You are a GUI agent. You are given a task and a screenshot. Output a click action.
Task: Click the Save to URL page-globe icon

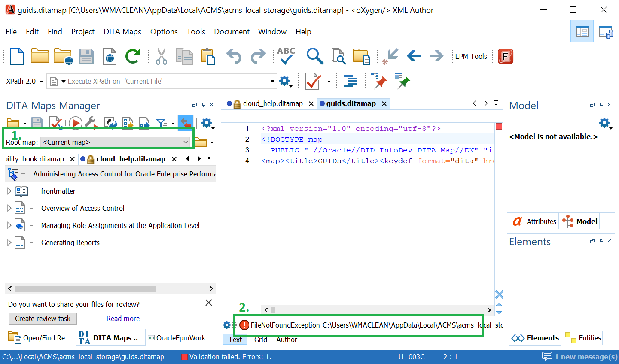(x=110, y=56)
